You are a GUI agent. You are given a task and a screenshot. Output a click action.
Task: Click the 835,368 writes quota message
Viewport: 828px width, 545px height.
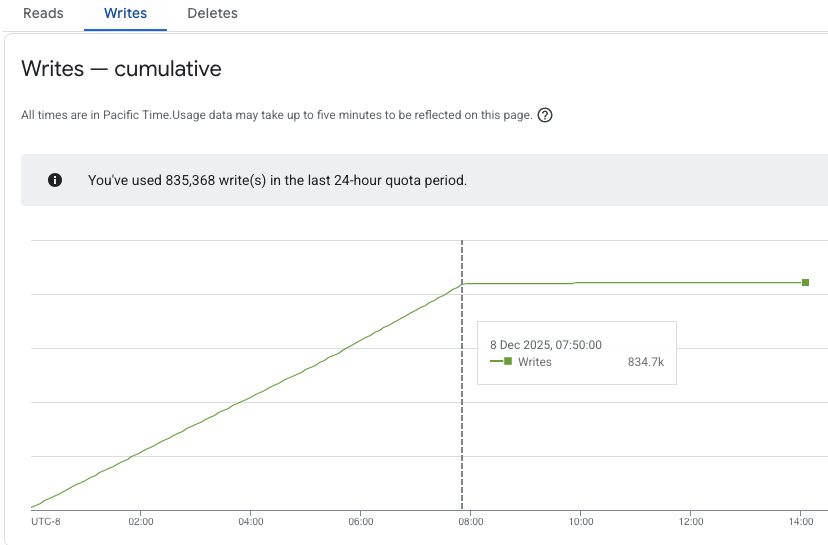[277, 180]
